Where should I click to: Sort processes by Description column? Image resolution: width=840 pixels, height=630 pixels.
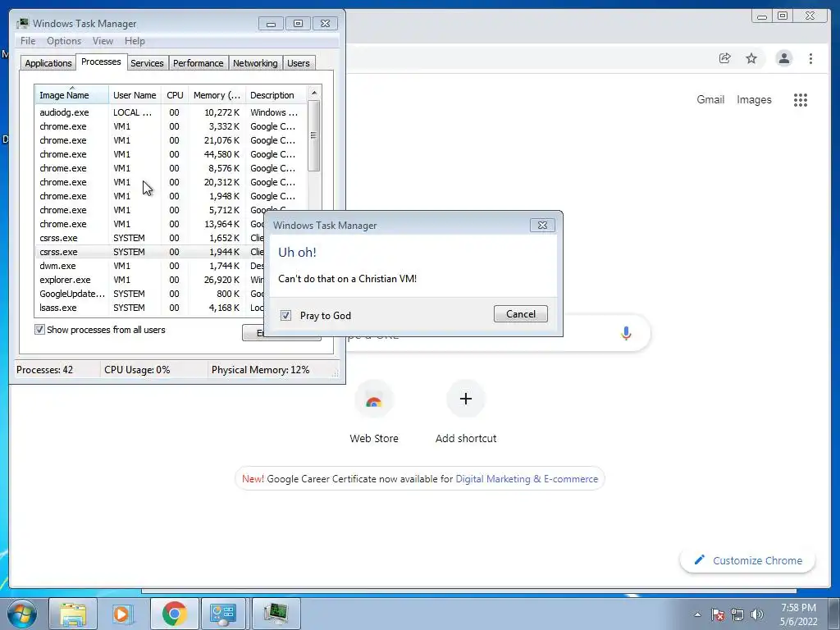[x=276, y=95]
